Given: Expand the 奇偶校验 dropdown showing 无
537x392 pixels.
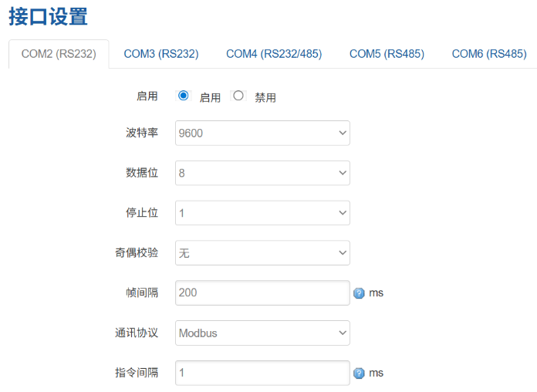Looking at the screenshot, I should 262,253.
